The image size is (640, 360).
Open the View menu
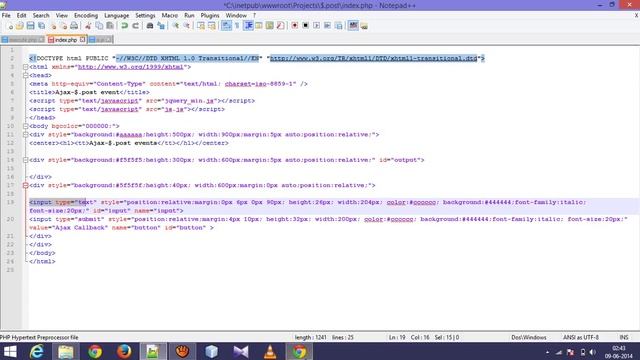[x=62, y=16]
